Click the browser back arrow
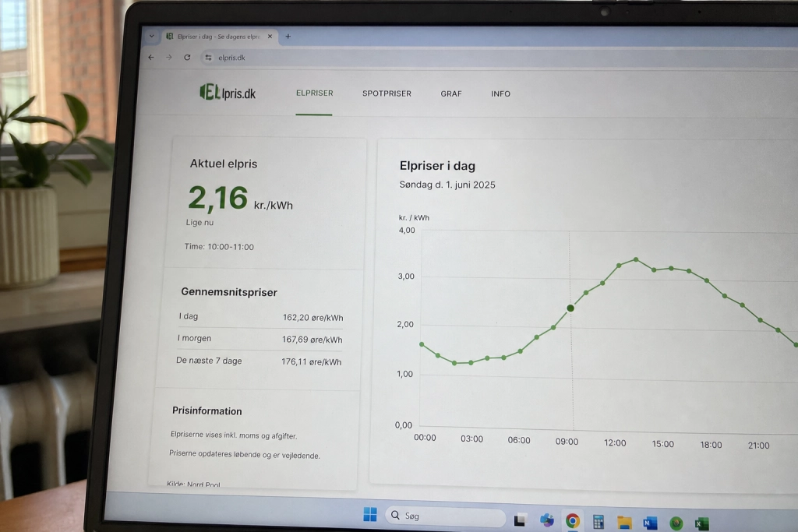798x532 pixels. 151,58
